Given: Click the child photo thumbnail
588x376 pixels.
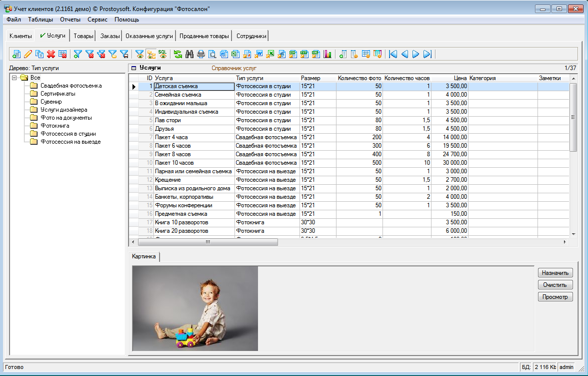Looking at the screenshot, I should point(195,309).
